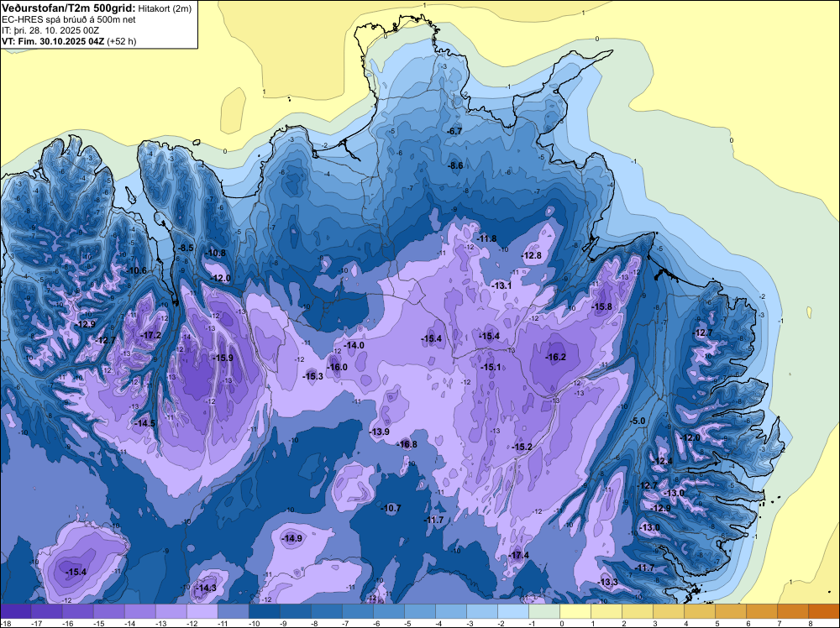
Task: Click the -14.0 temperature label
Action: click(x=354, y=345)
